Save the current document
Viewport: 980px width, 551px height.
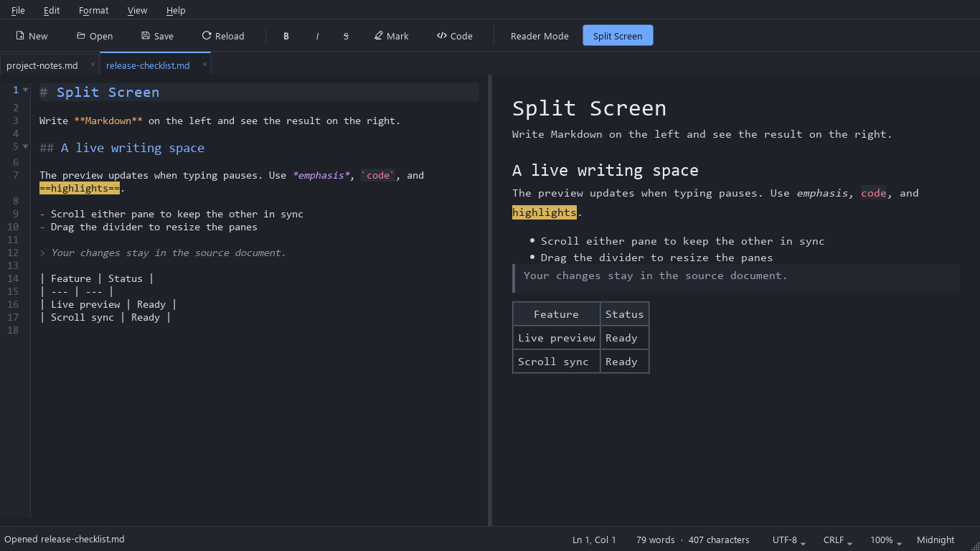157,36
